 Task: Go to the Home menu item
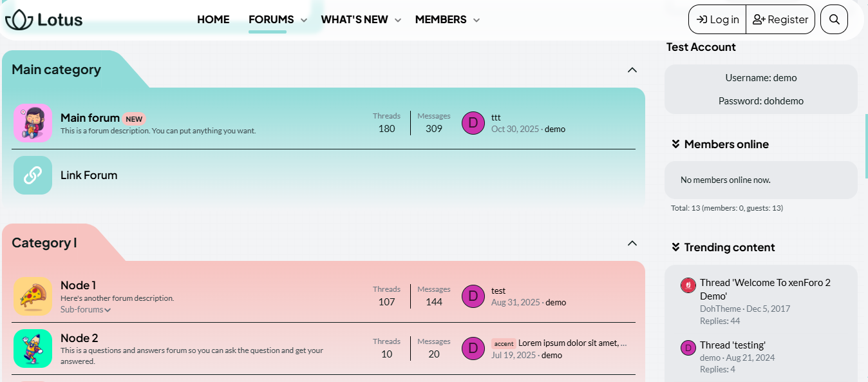[213, 20]
